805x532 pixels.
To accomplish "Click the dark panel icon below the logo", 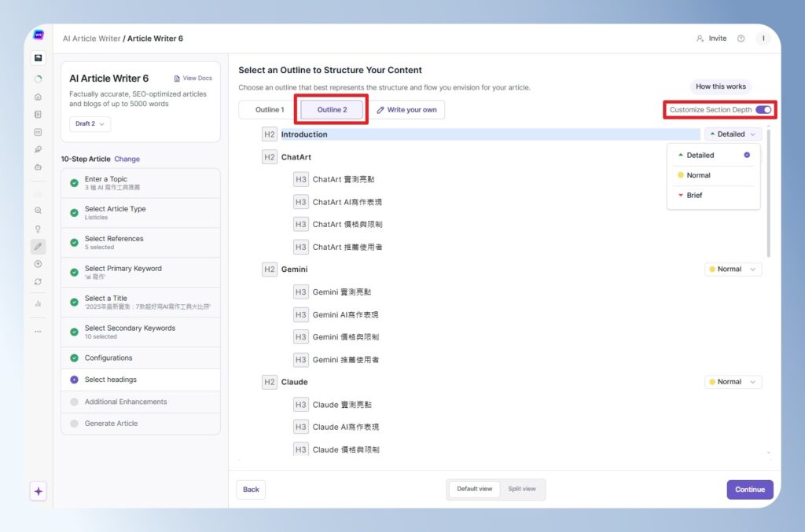I will pyautogui.click(x=38, y=58).
